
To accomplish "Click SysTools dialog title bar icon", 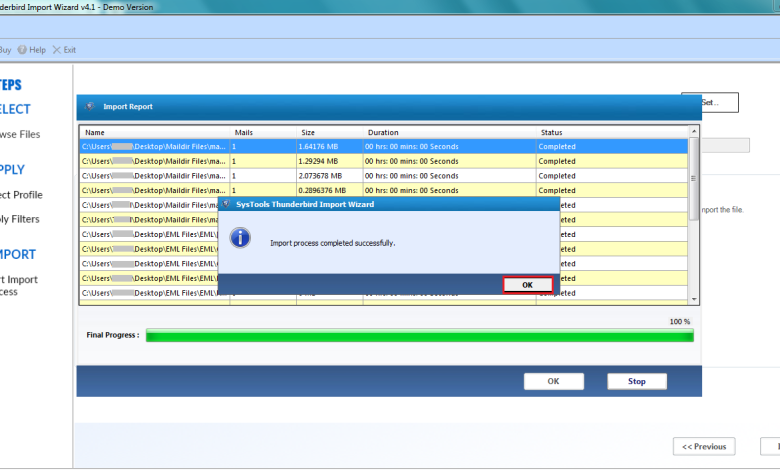I will coord(226,204).
